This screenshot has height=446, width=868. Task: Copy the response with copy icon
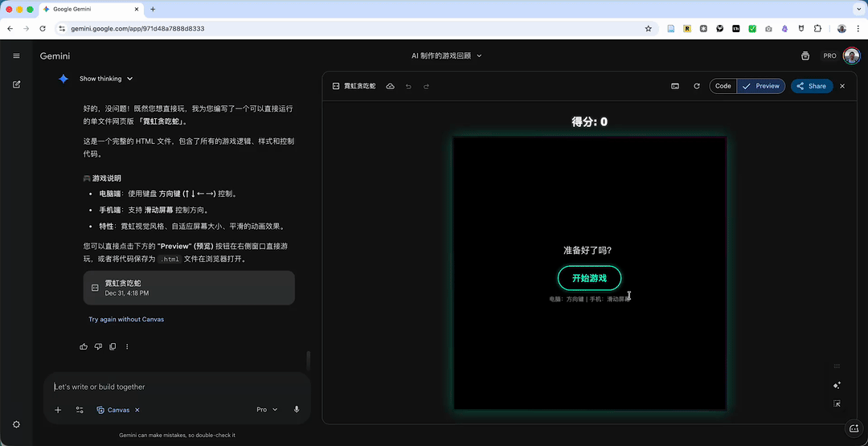(113, 346)
